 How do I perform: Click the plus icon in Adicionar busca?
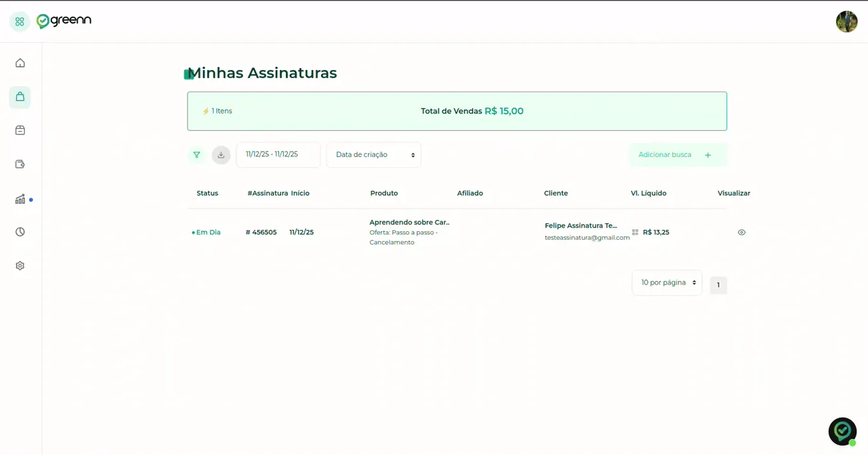708,155
